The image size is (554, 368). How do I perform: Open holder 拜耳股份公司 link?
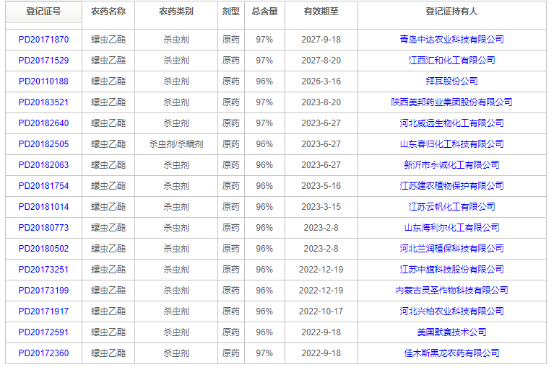coord(452,81)
